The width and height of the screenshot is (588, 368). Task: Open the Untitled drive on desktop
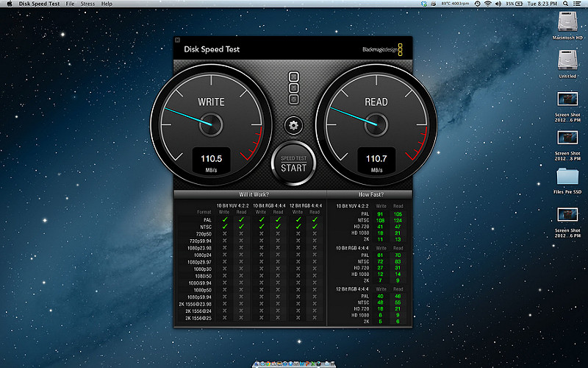coord(567,60)
